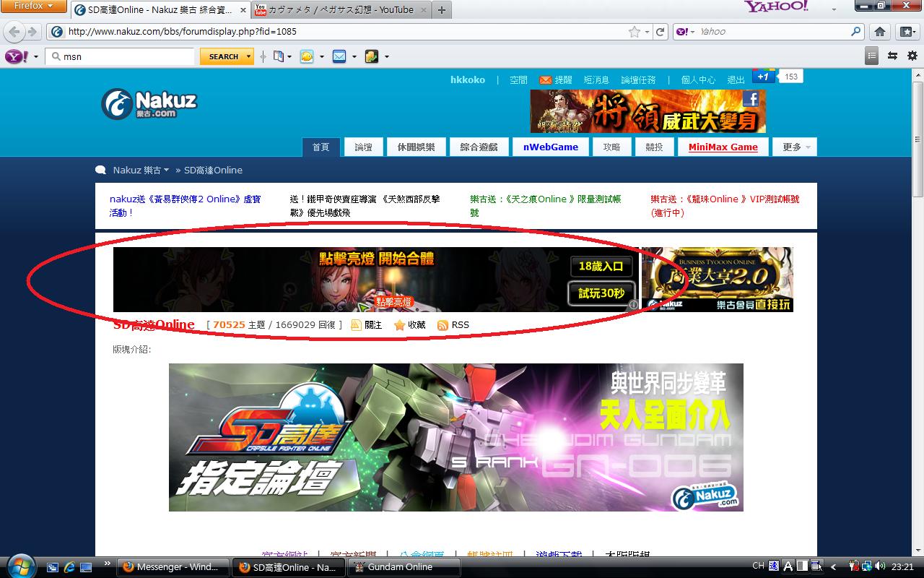Select the 論壇 navigation tab

363,147
